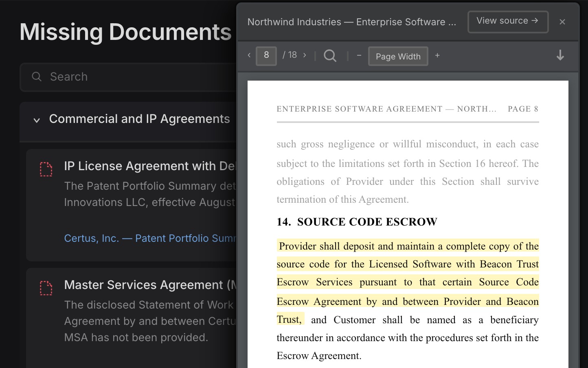Click the missing-file icon for Master Services Agreement
Screen dimensions: 588x368
tap(46, 288)
